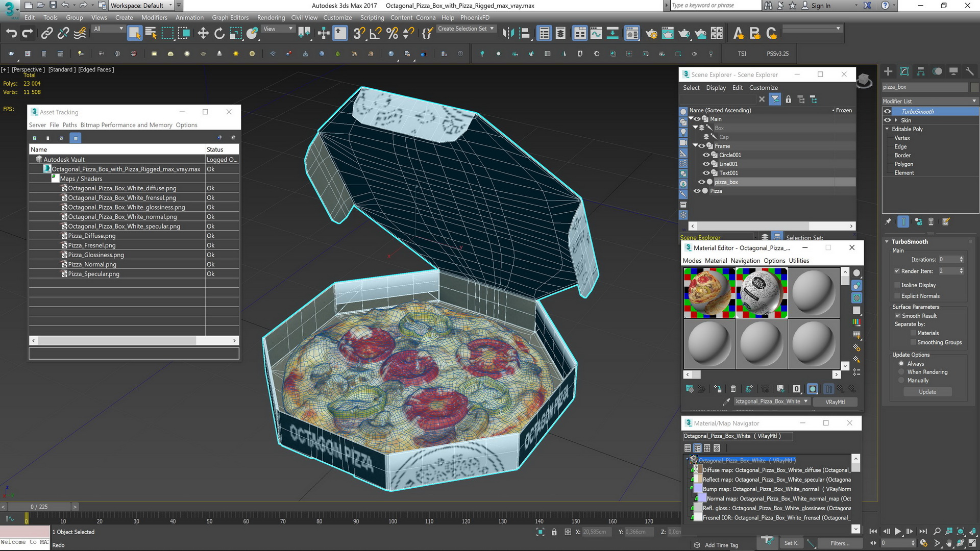Open Bitmap Performance and Memory menu
The height and width of the screenshot is (551, 980).
[126, 125]
